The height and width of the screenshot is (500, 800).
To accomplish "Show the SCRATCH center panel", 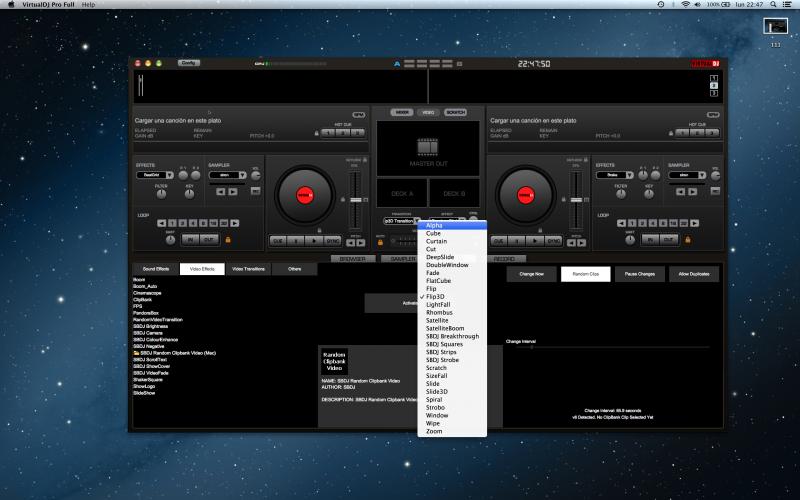I will pyautogui.click(x=455, y=112).
